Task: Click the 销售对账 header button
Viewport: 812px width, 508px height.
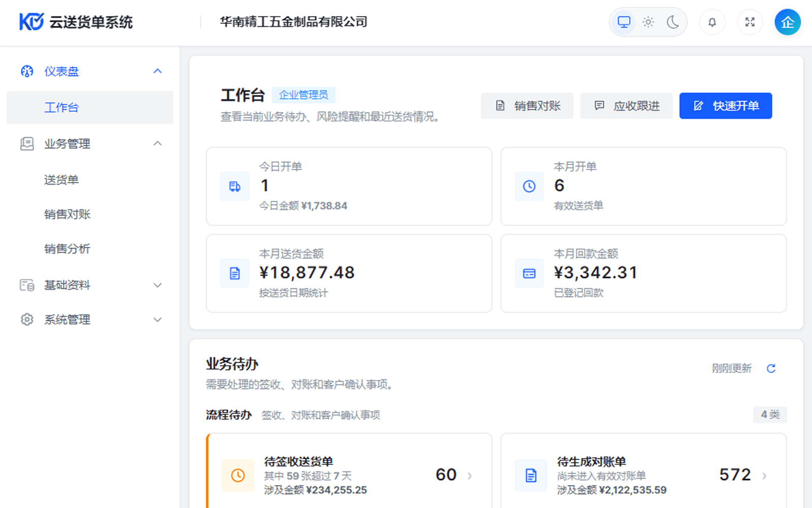Action: (x=527, y=106)
